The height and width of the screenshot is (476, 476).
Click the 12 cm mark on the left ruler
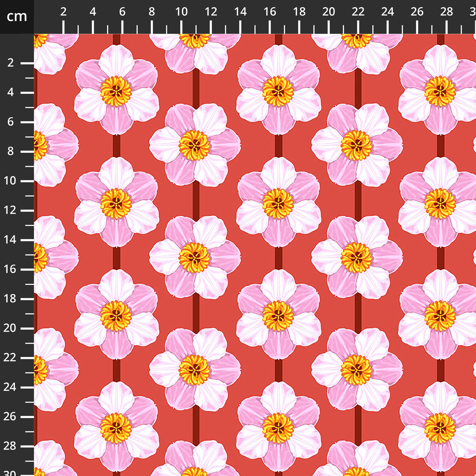10,210
